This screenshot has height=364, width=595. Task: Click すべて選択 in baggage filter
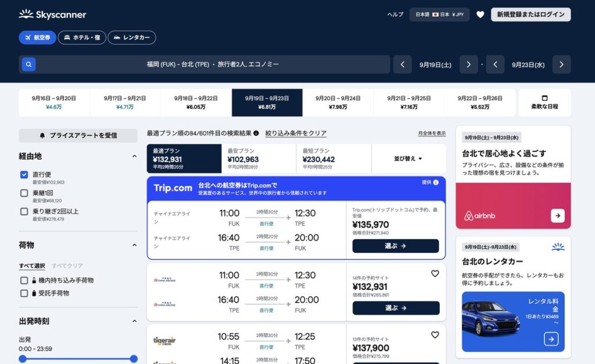click(32, 266)
